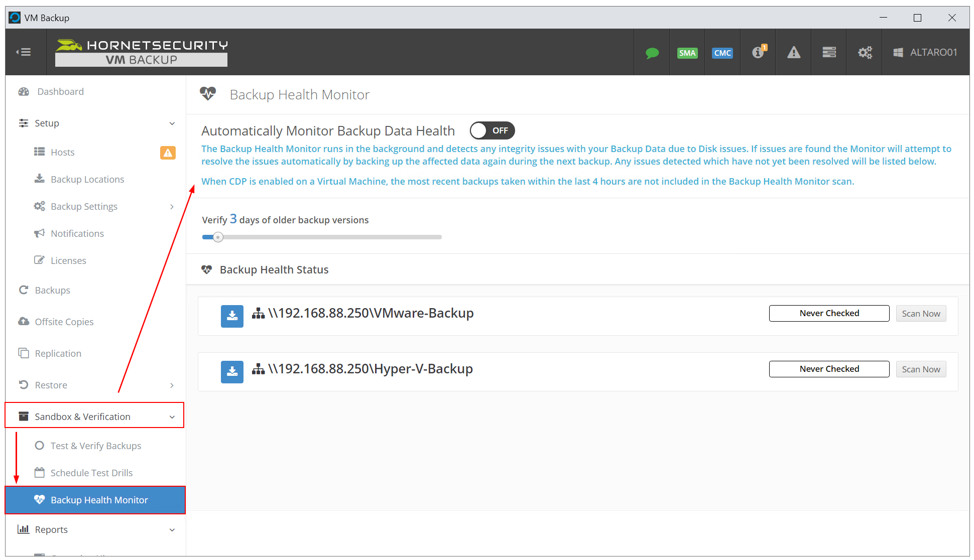Toggle Automatically Monitor Backup Data Health switch
This screenshot has width=974, height=560.
click(492, 130)
